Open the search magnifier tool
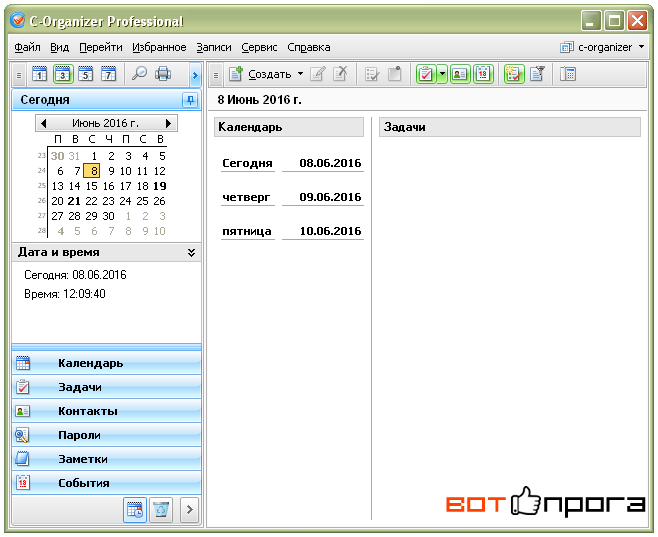Viewport: 658px width, 537px height. pos(139,74)
